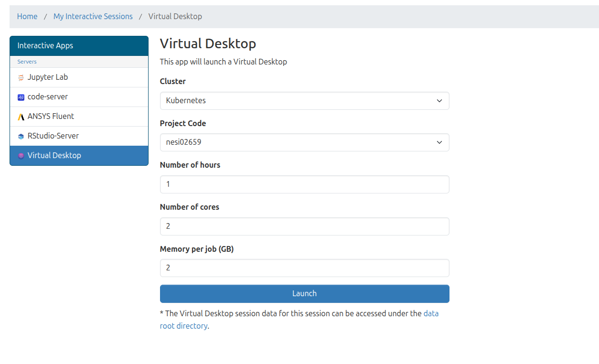Open the Cluster selection dropdown
Image resolution: width=599 pixels, height=364 pixels.
304,101
